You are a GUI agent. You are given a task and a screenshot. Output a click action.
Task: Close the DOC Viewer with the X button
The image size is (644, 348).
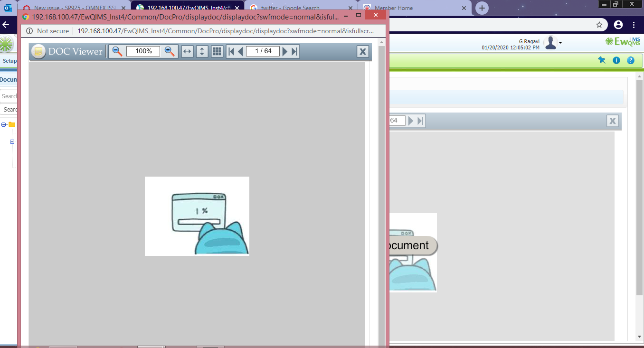click(x=363, y=52)
